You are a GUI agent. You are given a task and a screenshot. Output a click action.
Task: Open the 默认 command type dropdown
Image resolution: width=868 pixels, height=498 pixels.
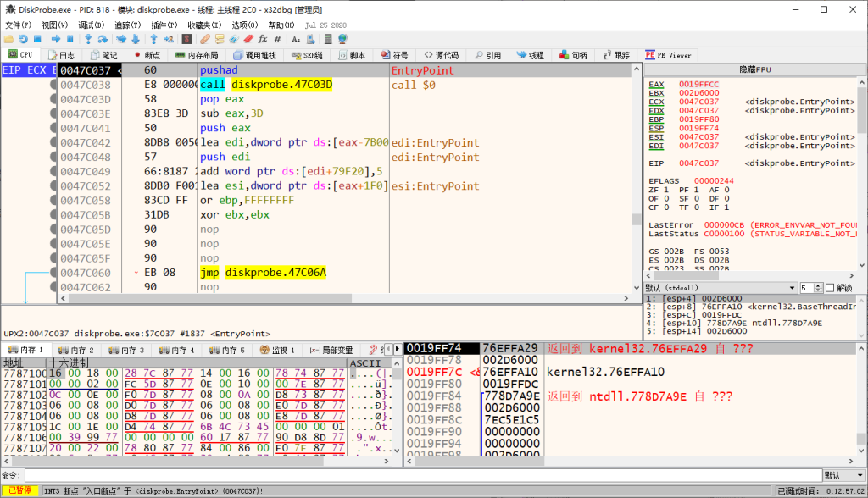pos(844,475)
